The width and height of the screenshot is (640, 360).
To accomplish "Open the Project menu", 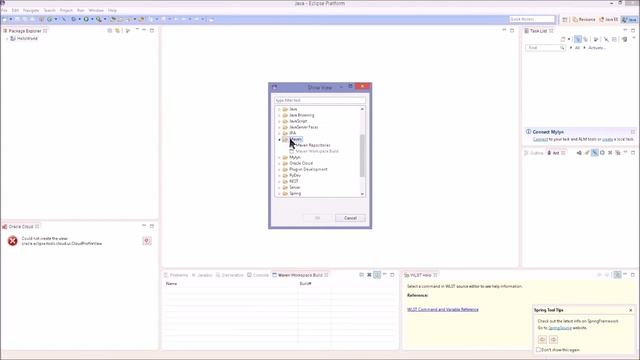I will coord(66,10).
